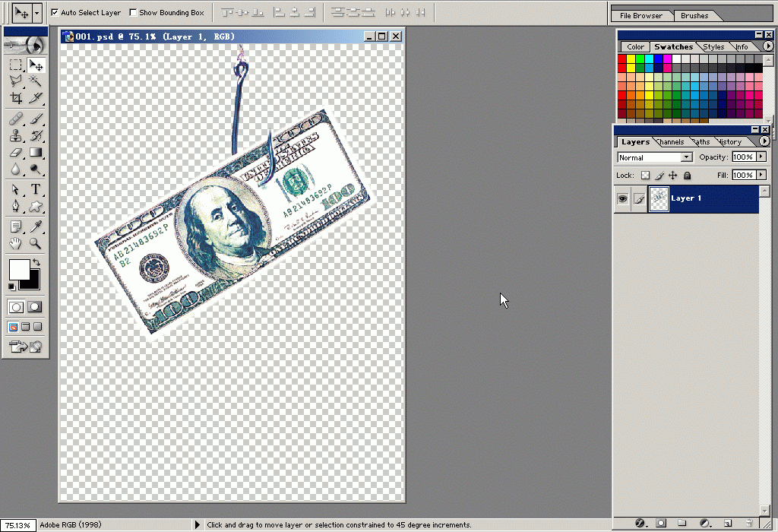Switch to the Info tab

(x=742, y=46)
